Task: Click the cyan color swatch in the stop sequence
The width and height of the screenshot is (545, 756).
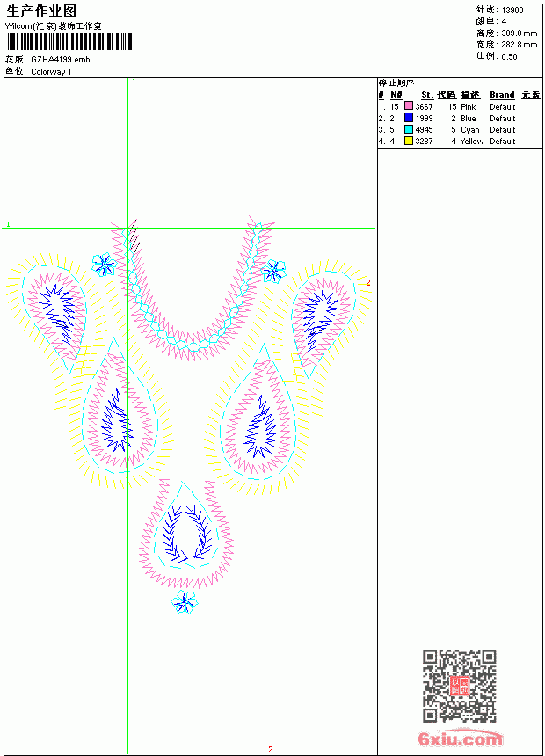Action: [x=409, y=130]
